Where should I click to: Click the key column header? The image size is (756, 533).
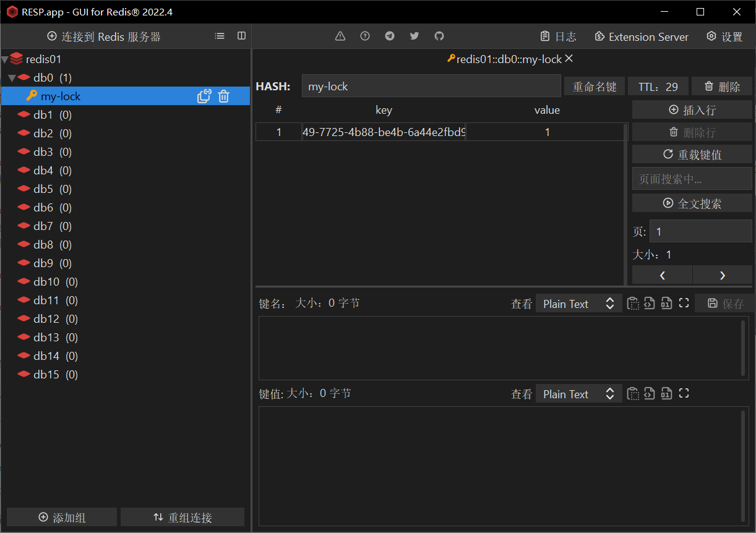(384, 110)
